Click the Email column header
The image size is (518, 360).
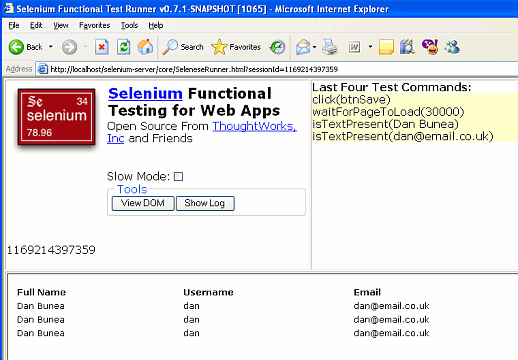[367, 292]
